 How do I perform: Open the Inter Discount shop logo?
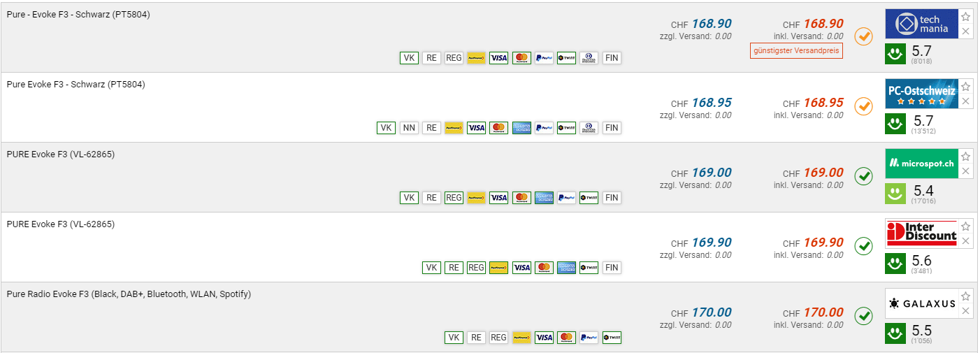coord(921,233)
